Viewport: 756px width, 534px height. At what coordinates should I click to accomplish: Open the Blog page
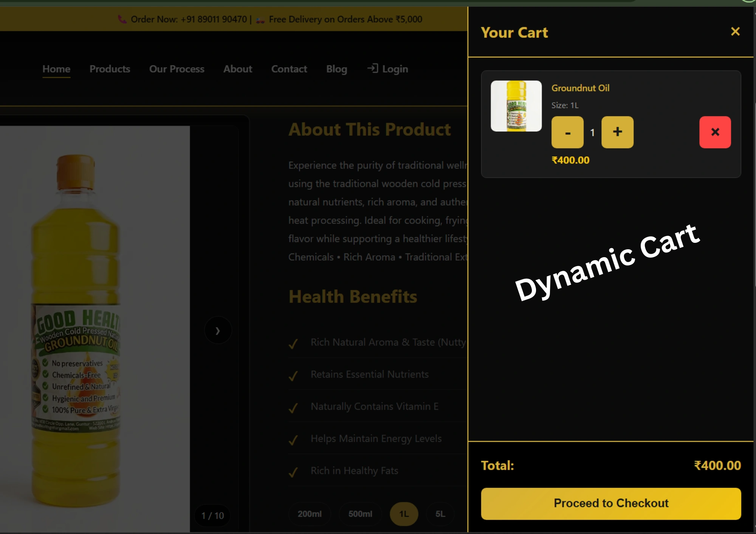point(336,69)
